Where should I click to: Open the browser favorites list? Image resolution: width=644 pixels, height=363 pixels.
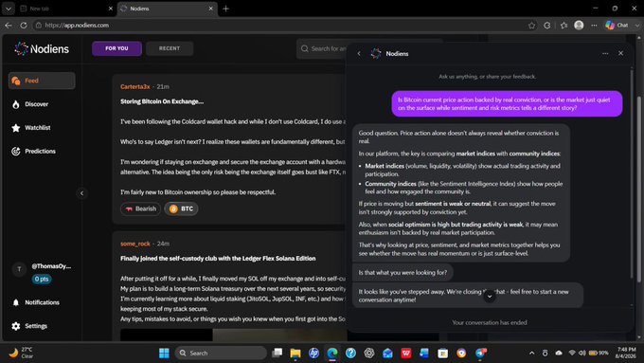[x=563, y=25]
